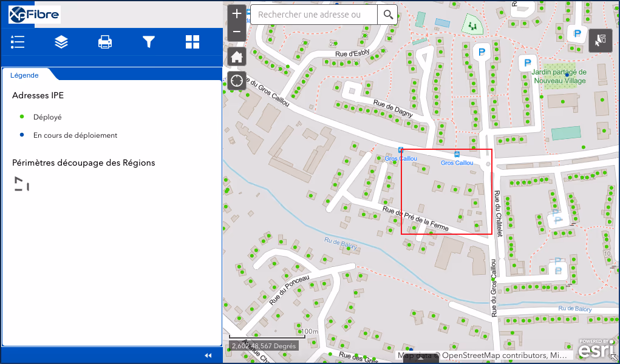Image resolution: width=620 pixels, height=364 pixels.
Task: Locate my position on the map
Action: coord(237,80)
